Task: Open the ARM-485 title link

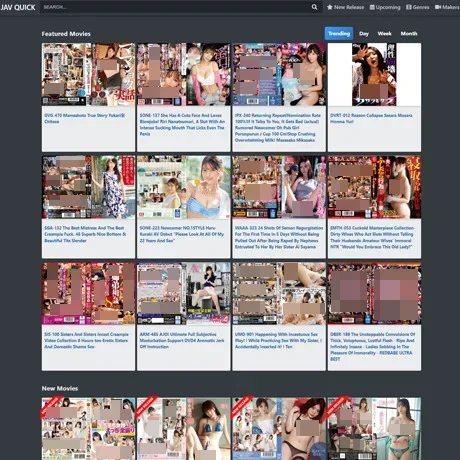Action: click(182, 340)
